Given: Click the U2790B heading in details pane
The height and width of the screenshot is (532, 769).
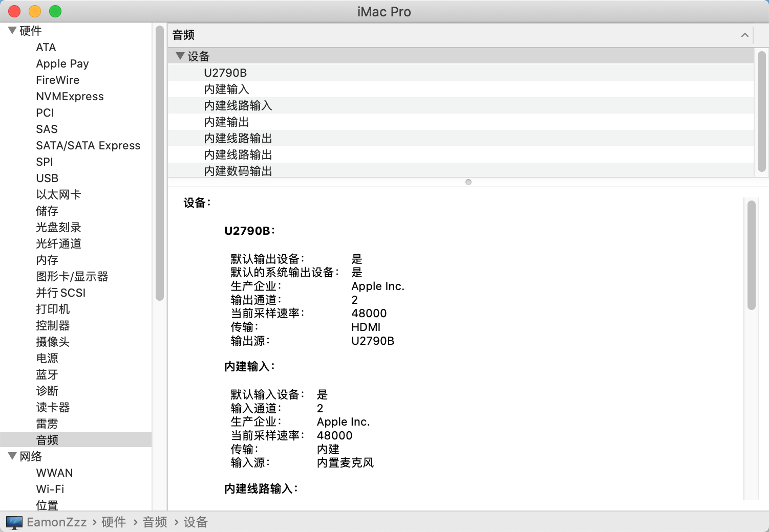Looking at the screenshot, I should pyautogui.click(x=250, y=231).
